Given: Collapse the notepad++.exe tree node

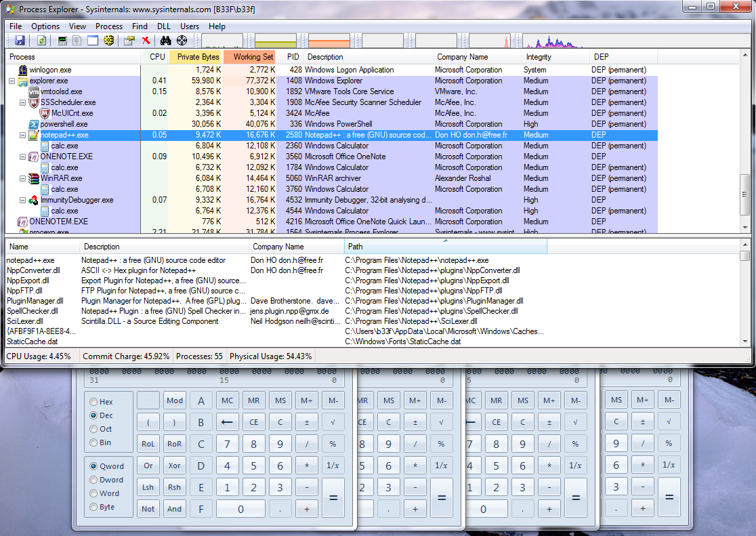Looking at the screenshot, I should pyautogui.click(x=22, y=134).
